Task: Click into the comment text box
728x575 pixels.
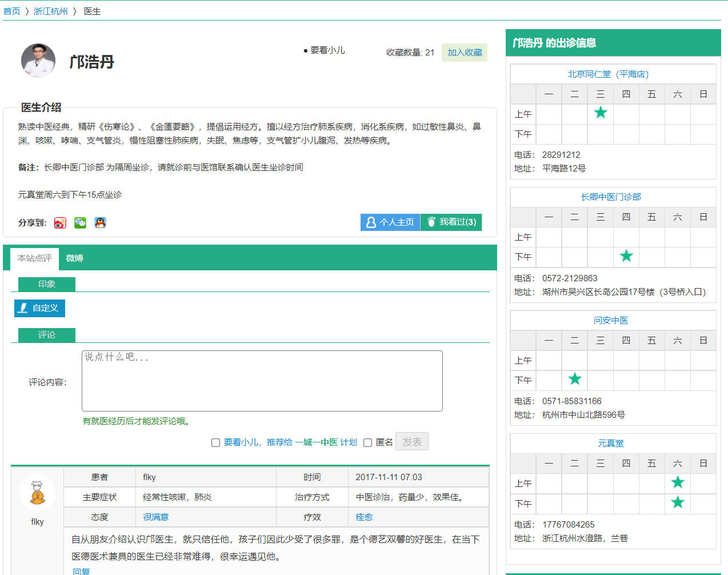Action: coord(262,381)
